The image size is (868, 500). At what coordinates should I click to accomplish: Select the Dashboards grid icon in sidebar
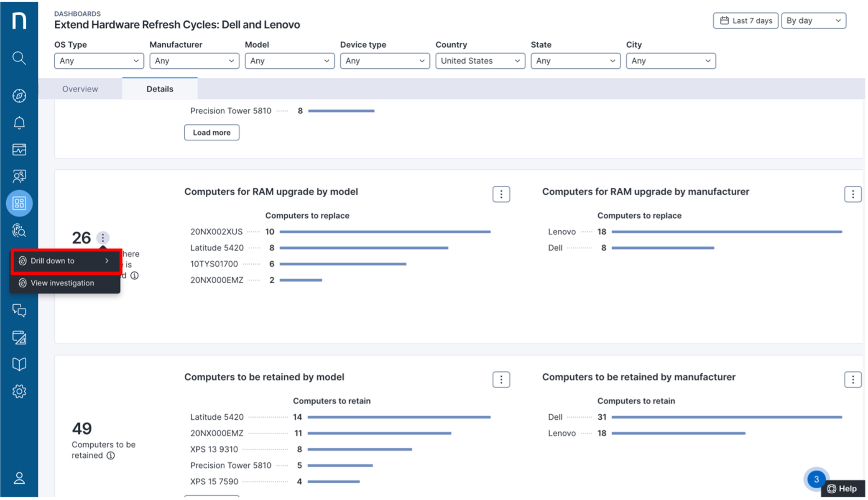tap(19, 203)
